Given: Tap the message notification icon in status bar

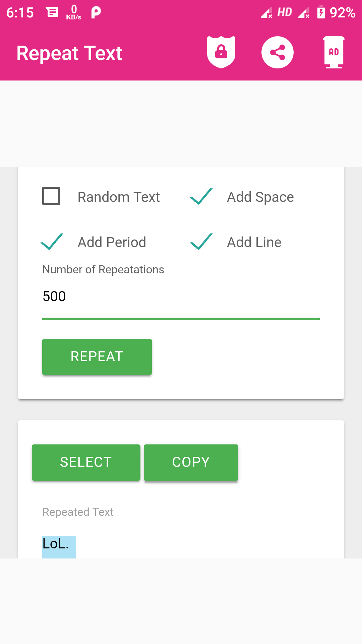Looking at the screenshot, I should [52, 13].
